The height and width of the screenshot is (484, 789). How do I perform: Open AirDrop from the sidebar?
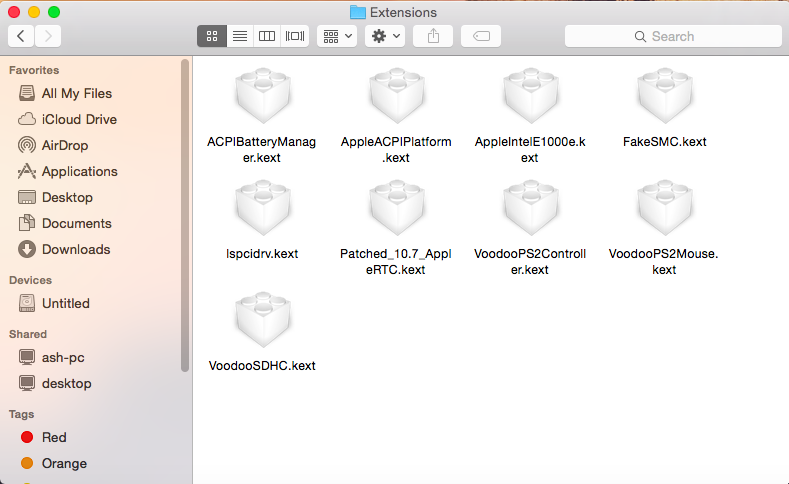[65, 145]
